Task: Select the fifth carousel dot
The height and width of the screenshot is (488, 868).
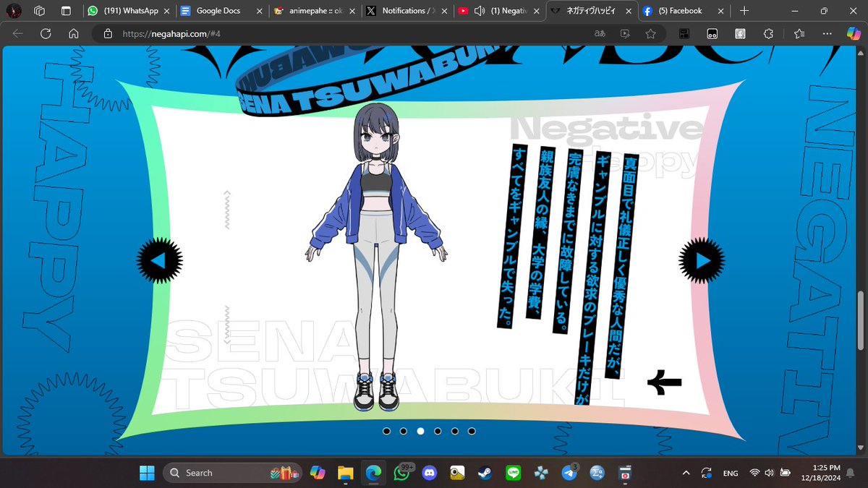Action: pos(454,431)
